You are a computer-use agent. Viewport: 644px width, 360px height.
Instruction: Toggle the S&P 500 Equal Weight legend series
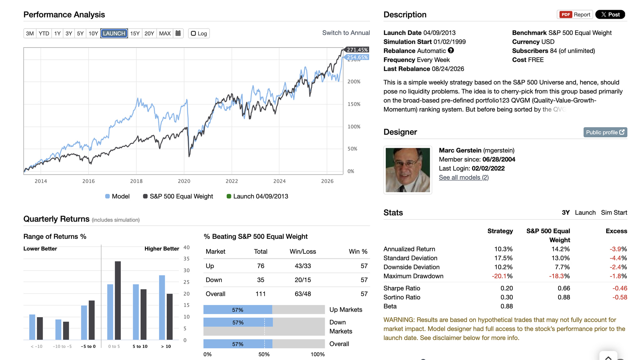pos(178,196)
